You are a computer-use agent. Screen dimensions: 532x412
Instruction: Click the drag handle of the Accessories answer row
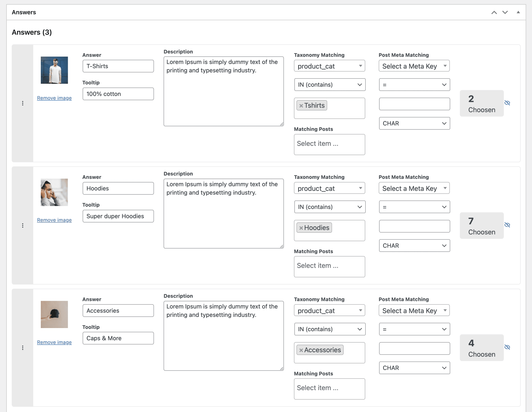23,347
